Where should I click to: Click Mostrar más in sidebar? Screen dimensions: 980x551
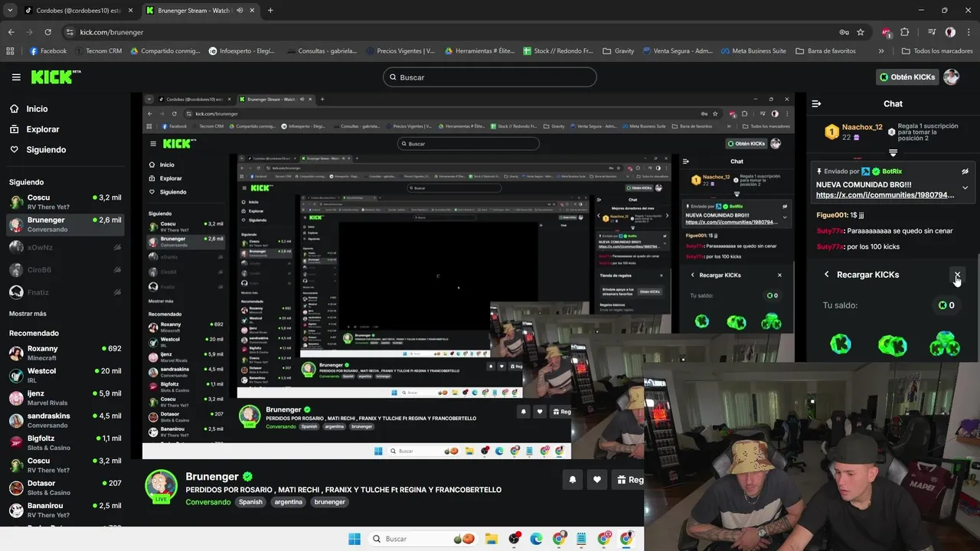pos(28,314)
